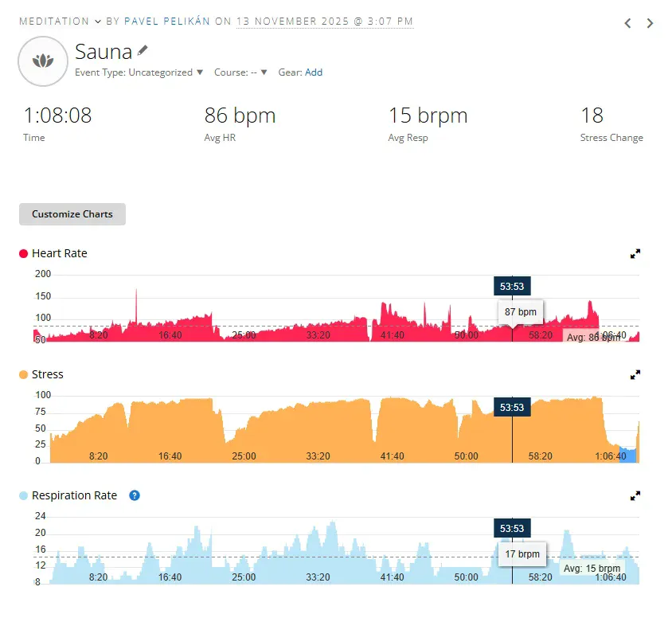Viewport: 672px width, 618px height.
Task: Expand the Heart Rate chart to fullscreen
Action: coord(635,254)
